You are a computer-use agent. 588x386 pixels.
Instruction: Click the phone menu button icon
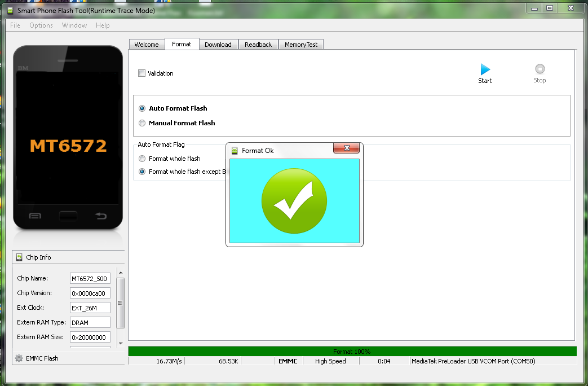coord(35,216)
